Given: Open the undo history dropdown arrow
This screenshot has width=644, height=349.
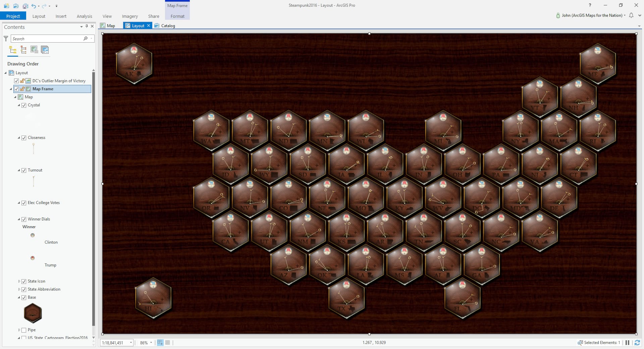Looking at the screenshot, I should click(39, 6).
